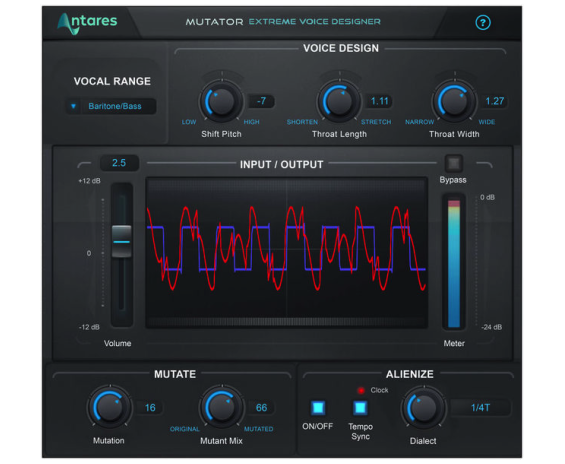The image size is (565, 464).
Task: Toggle the Bypass button
Action: pyautogui.click(x=453, y=164)
